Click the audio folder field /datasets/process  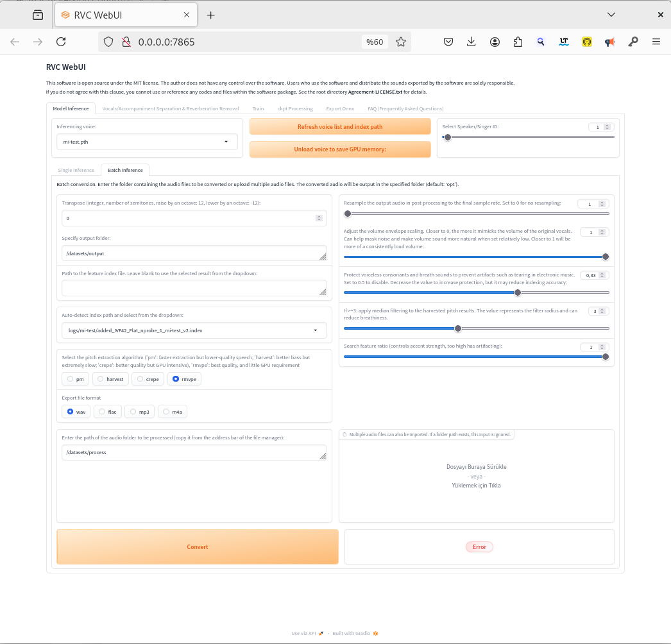[x=194, y=453]
